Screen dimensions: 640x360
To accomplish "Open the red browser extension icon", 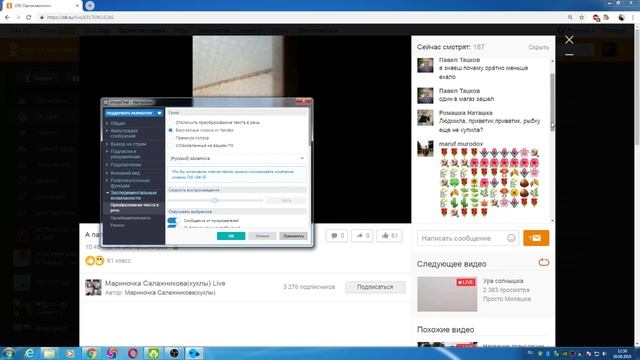I will tap(596, 18).
